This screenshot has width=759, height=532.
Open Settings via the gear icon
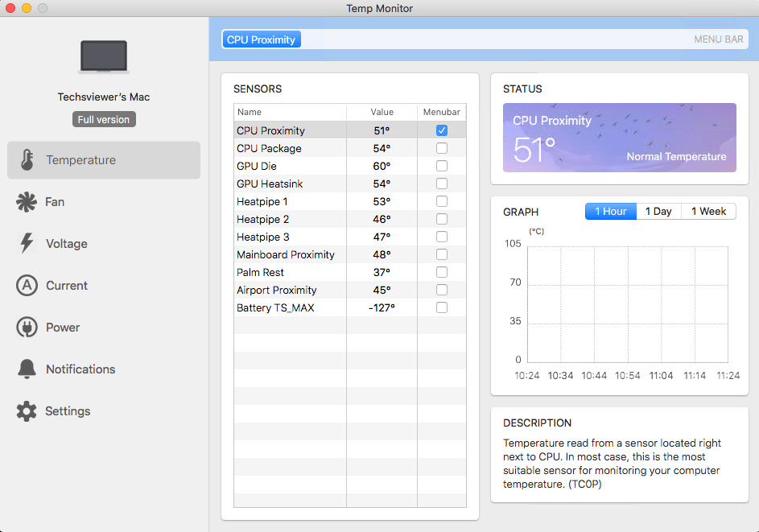tap(26, 411)
